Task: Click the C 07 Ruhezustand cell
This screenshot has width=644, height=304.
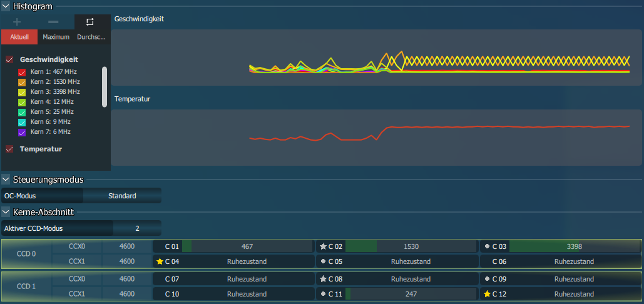Action: click(233, 280)
